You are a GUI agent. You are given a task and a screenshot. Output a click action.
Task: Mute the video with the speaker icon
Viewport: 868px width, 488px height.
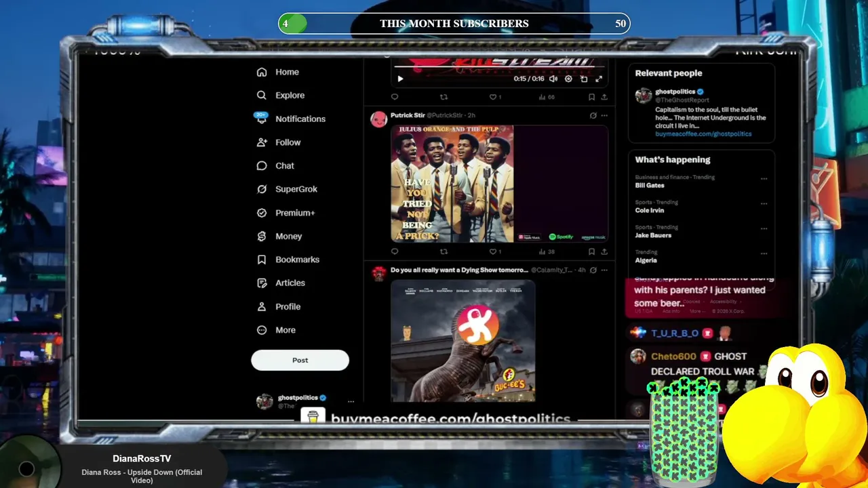553,79
